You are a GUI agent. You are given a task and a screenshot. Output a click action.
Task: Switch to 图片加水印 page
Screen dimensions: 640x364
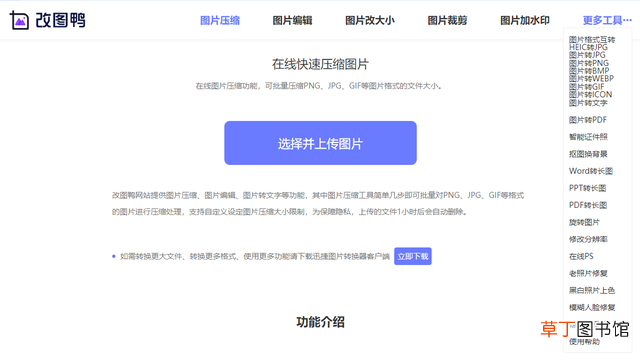(525, 20)
